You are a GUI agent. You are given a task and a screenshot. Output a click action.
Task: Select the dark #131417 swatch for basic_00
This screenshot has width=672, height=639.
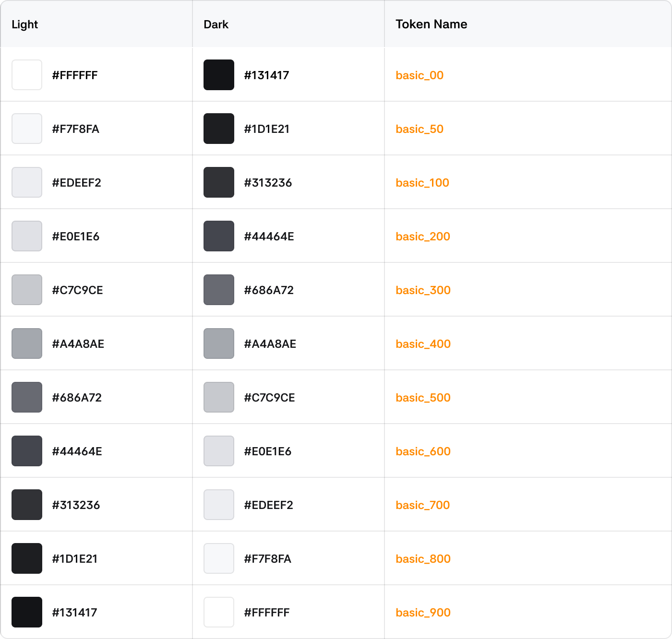pyautogui.click(x=219, y=75)
